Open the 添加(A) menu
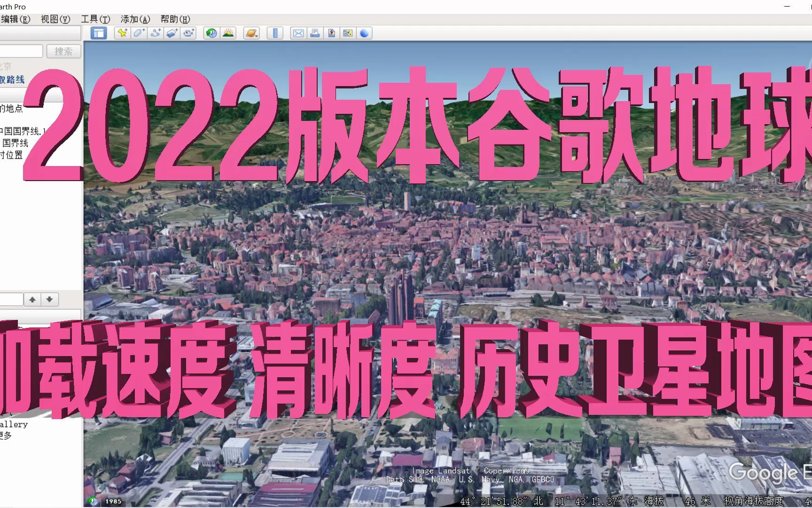812x508 pixels. (135, 19)
